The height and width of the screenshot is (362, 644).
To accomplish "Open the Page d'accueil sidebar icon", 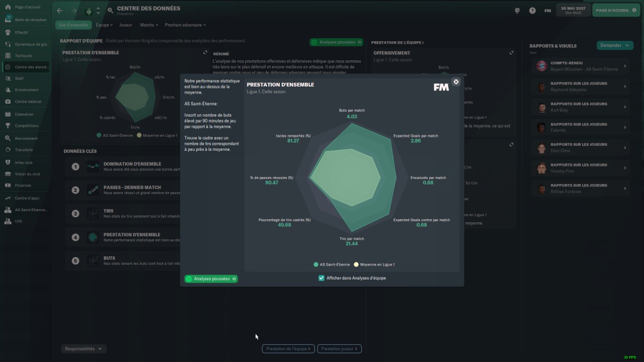I will pos(8,7).
